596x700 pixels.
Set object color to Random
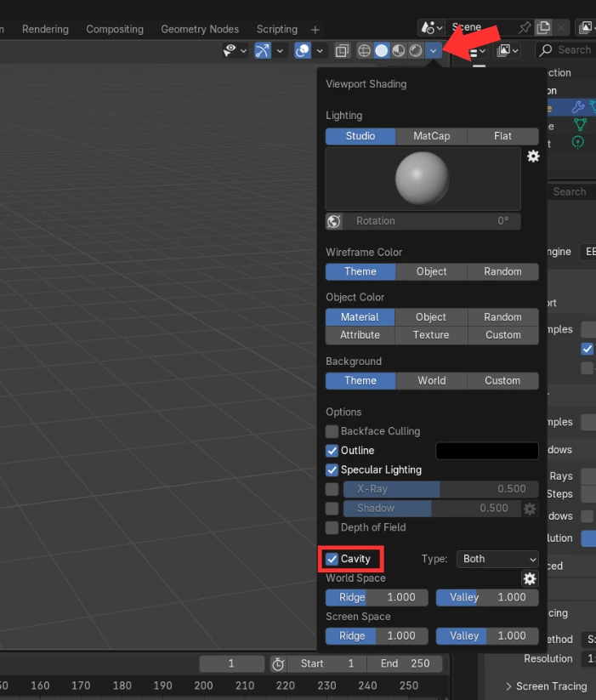click(x=502, y=316)
